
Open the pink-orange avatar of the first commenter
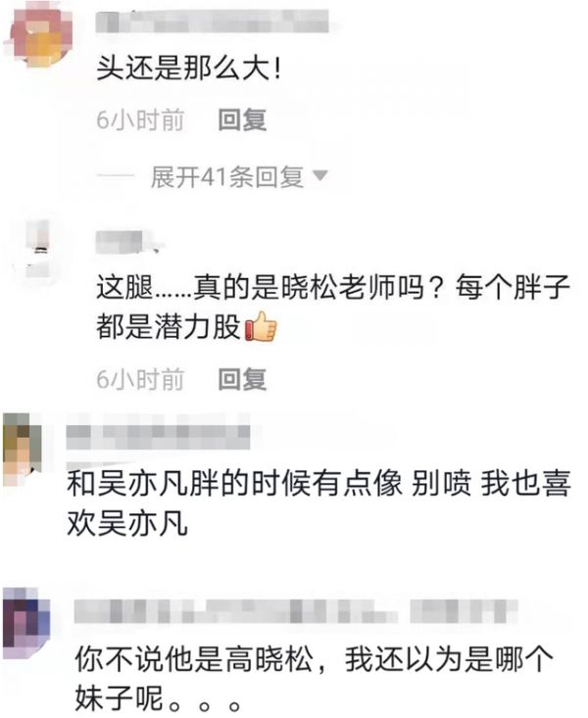pyautogui.click(x=38, y=36)
